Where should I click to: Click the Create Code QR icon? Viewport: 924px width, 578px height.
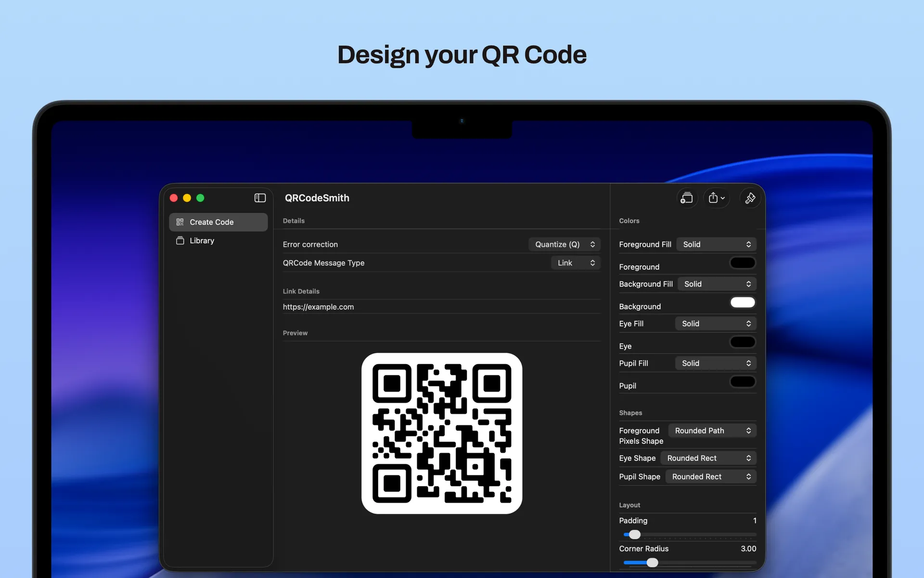180,222
